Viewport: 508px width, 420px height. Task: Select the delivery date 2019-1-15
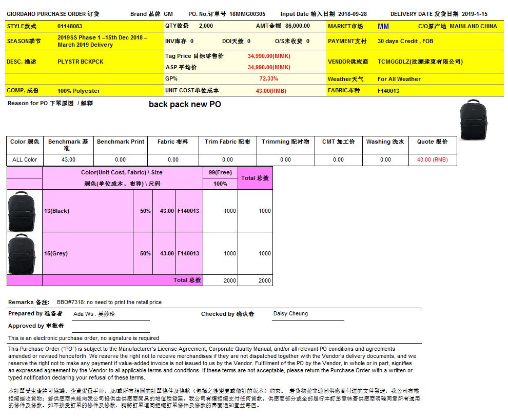[474, 14]
